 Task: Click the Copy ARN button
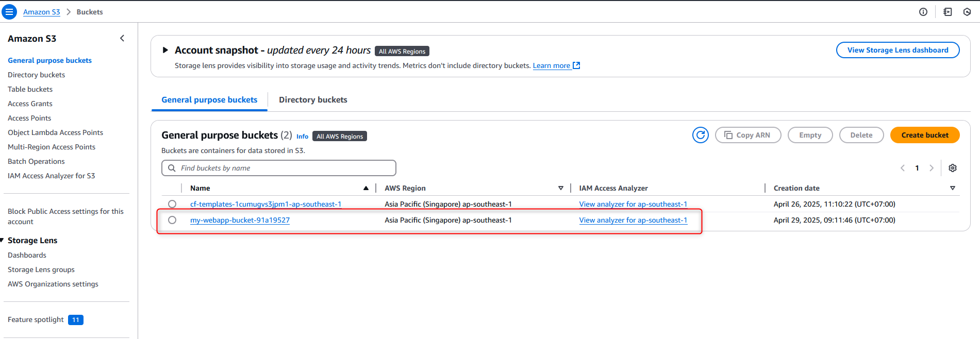coord(748,135)
